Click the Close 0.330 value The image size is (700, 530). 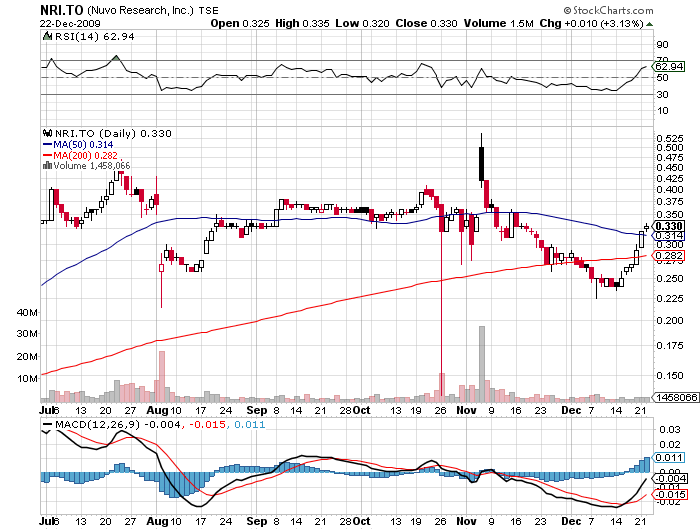click(x=426, y=23)
